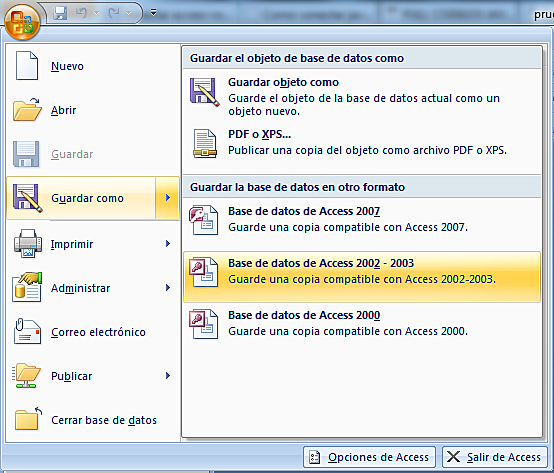
Task: Click the Save floppy icon in Quick Access
Action: coord(60,13)
